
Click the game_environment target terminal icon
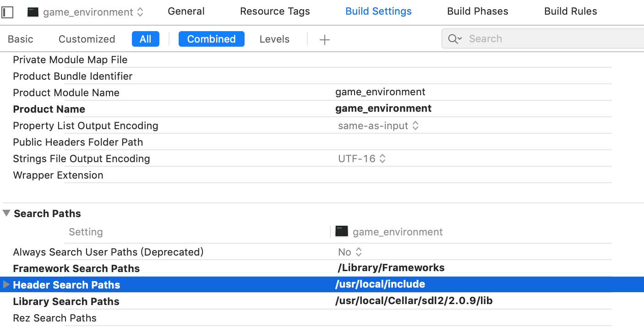coord(33,12)
